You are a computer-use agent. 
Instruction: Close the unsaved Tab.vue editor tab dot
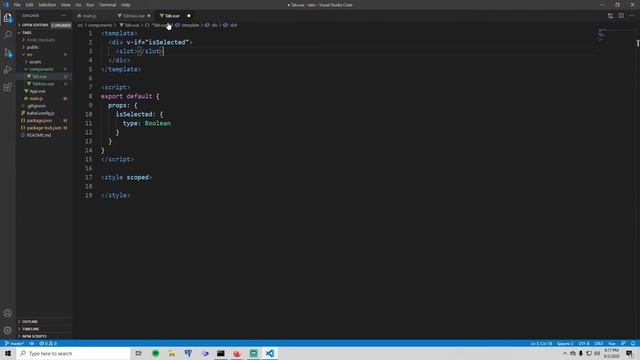coord(189,16)
